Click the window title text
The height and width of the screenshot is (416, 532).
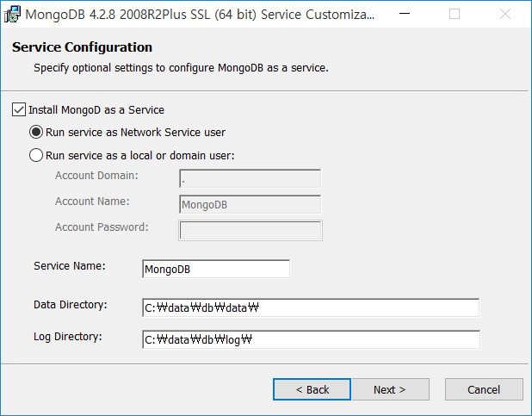(x=200, y=15)
